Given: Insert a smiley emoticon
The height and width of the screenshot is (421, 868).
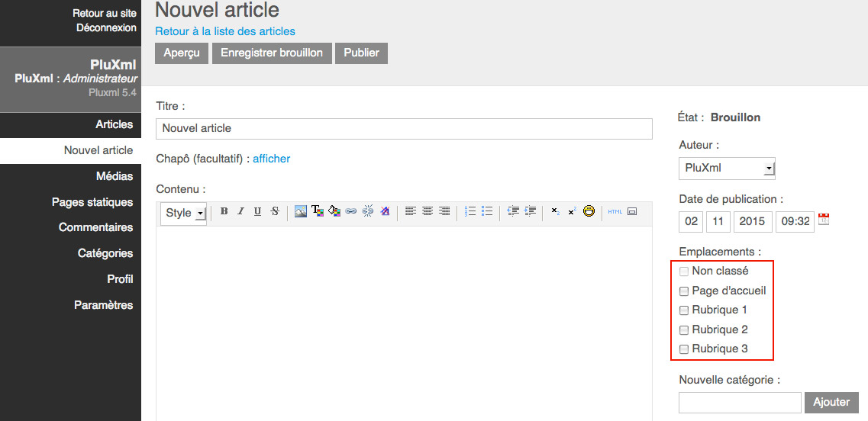Looking at the screenshot, I should point(589,212).
